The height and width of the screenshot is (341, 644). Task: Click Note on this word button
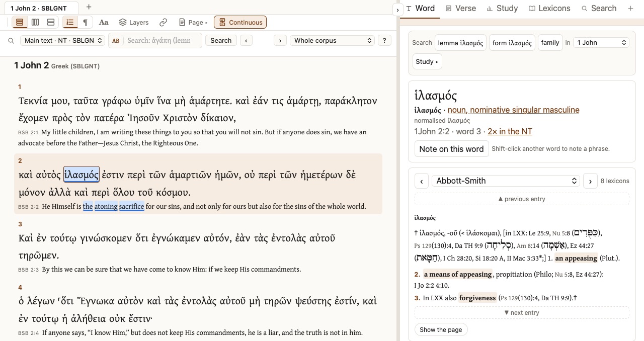(451, 149)
